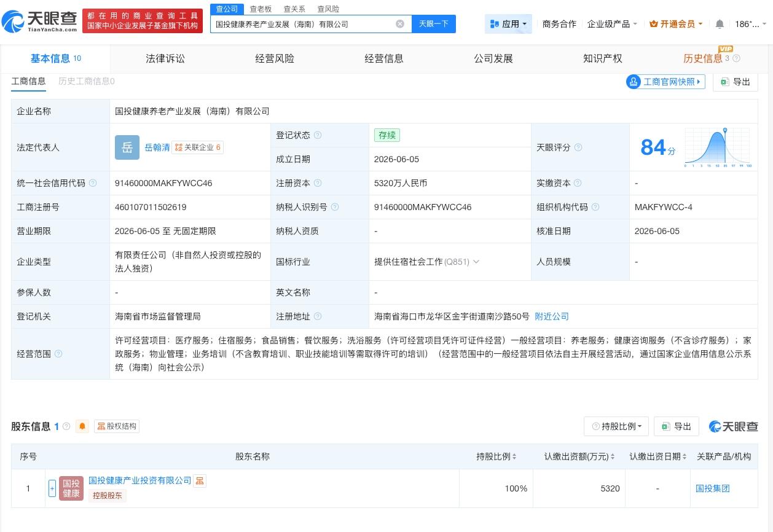Screen dimensions: 773x532
Task: Show help for 统一社会信用代码
Action: [x=93, y=183]
